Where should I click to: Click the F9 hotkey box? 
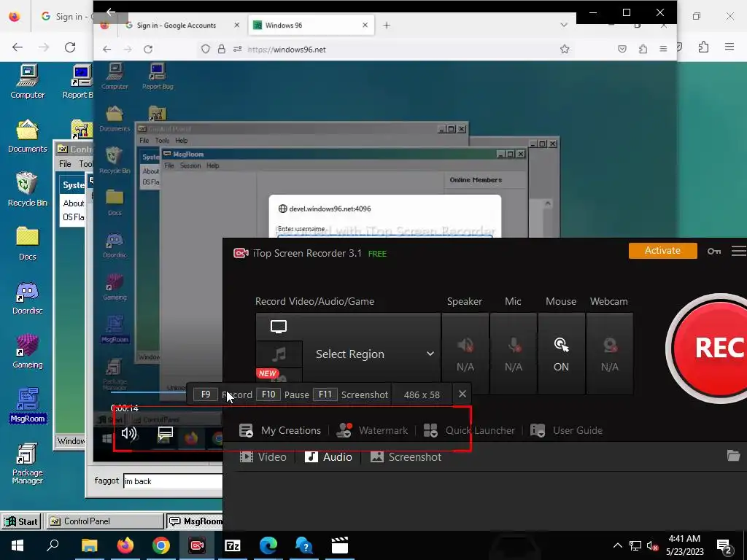tap(205, 394)
